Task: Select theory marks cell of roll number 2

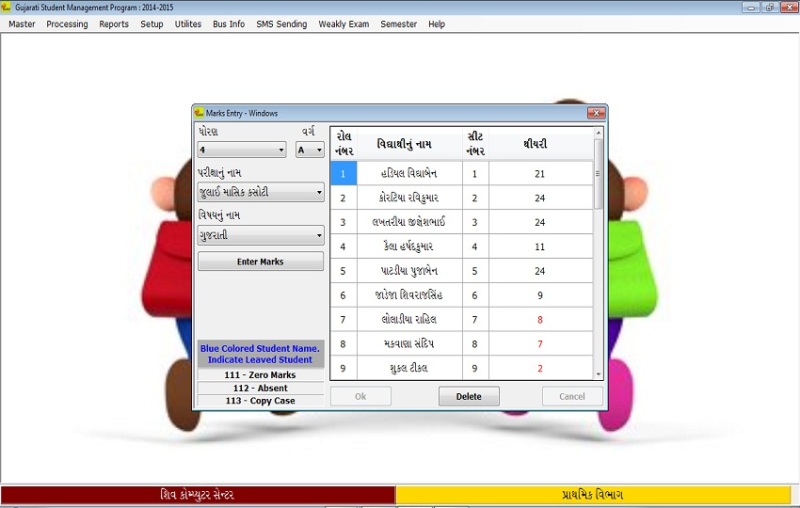Action: [x=540, y=198]
